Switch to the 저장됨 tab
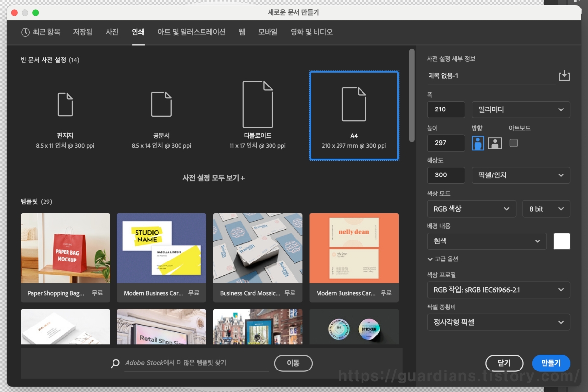 [83, 32]
